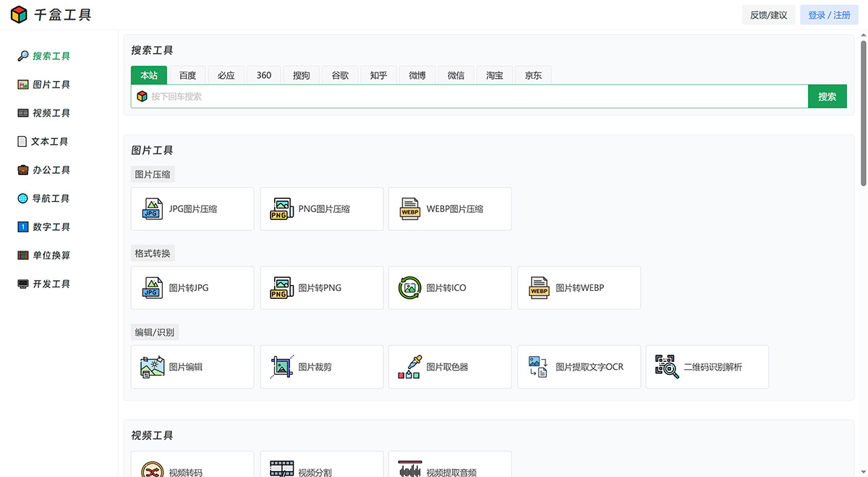Open the JPG图片压缩 tool
This screenshot has height=477, width=868.
pyautogui.click(x=192, y=209)
